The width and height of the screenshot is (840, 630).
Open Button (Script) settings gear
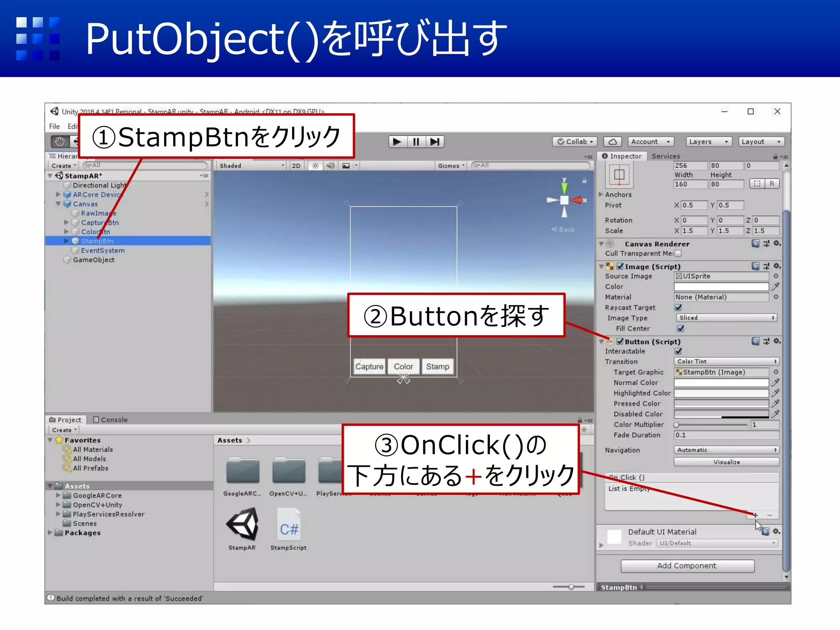click(776, 341)
